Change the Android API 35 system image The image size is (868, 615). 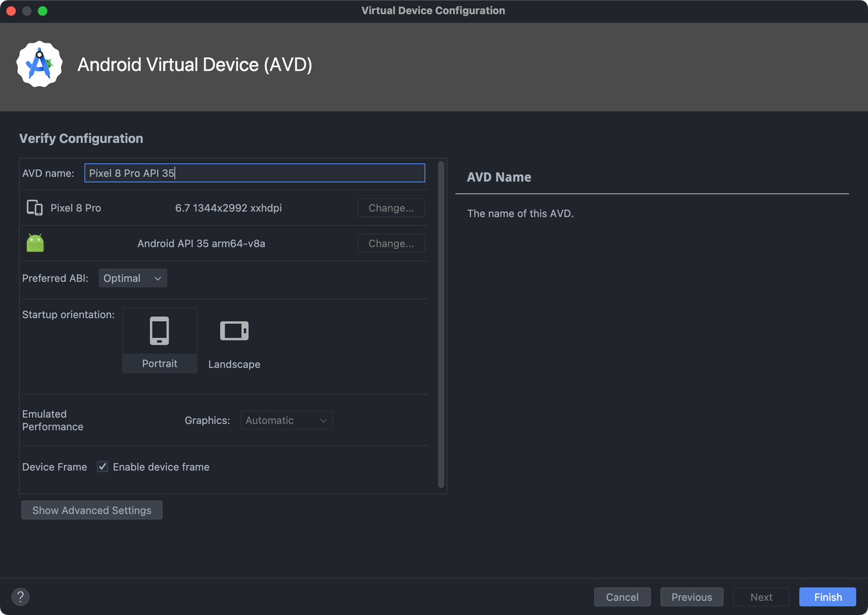coord(391,243)
